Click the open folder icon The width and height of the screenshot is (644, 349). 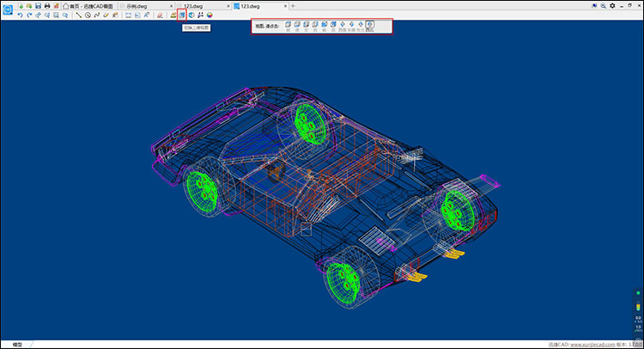pos(29,6)
